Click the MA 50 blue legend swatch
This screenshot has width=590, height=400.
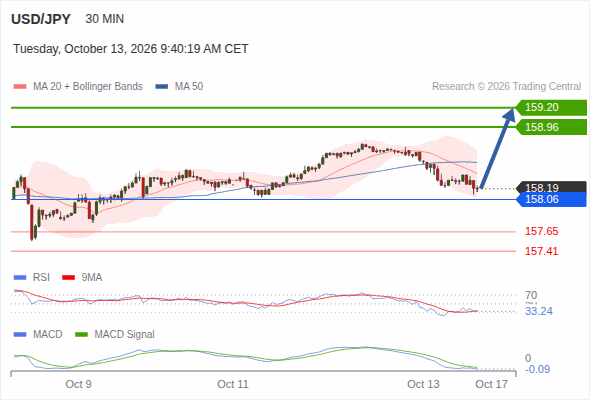(162, 87)
